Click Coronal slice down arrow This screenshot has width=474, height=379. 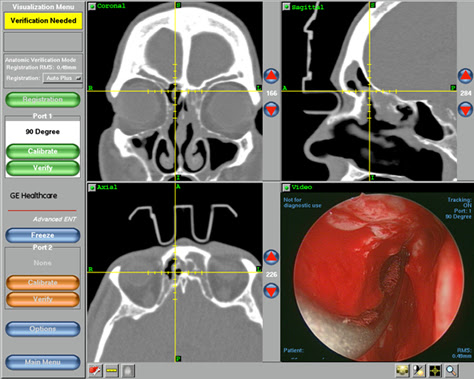272,110
